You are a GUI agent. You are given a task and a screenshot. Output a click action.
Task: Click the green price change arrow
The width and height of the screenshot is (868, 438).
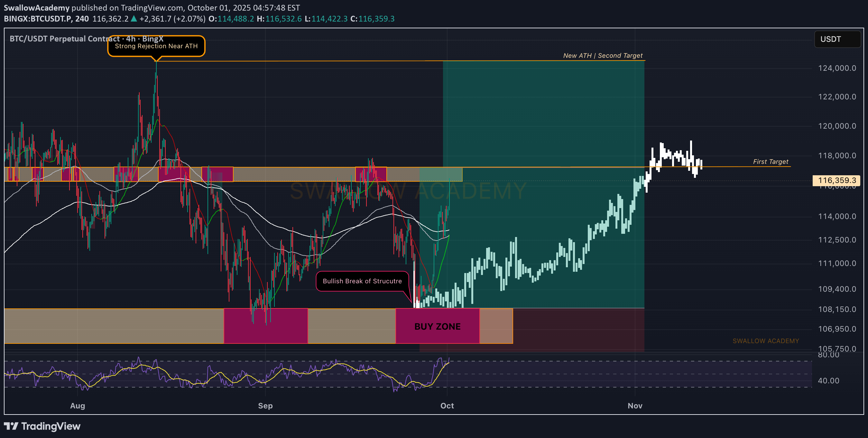tap(134, 19)
